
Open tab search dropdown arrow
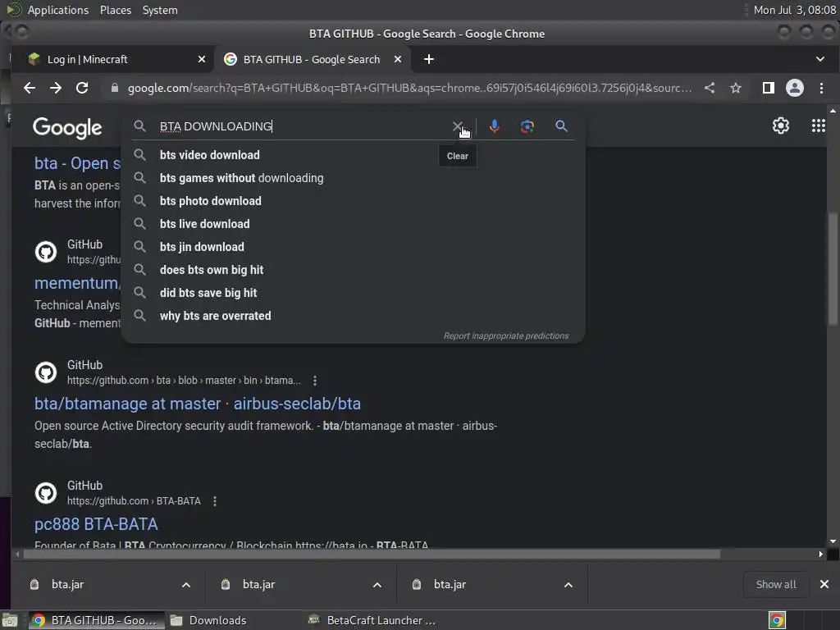(x=819, y=59)
